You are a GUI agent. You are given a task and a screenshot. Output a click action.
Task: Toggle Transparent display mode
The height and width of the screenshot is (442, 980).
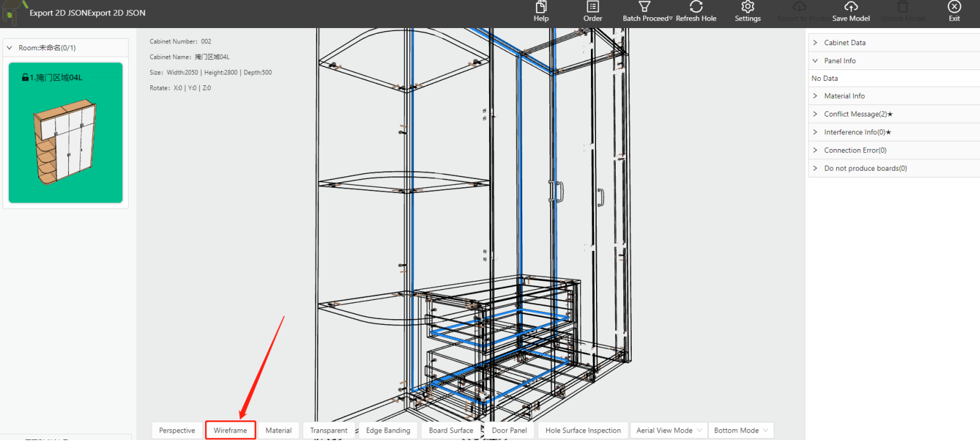tap(329, 431)
